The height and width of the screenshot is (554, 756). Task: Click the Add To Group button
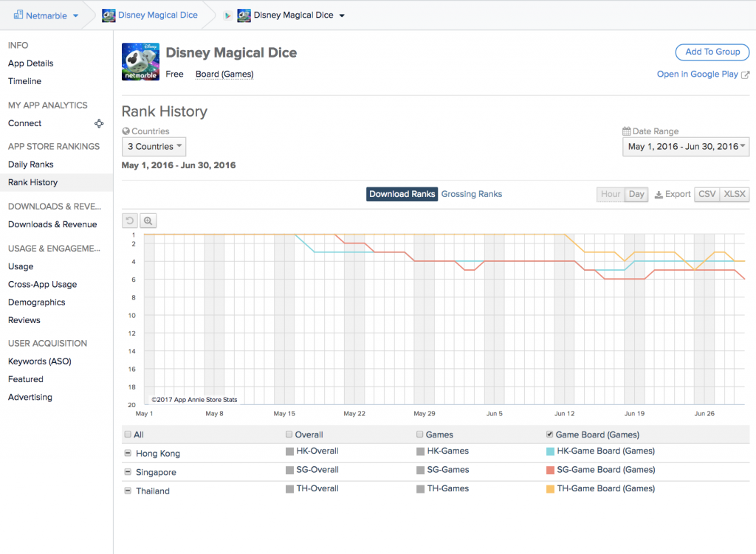coord(712,52)
